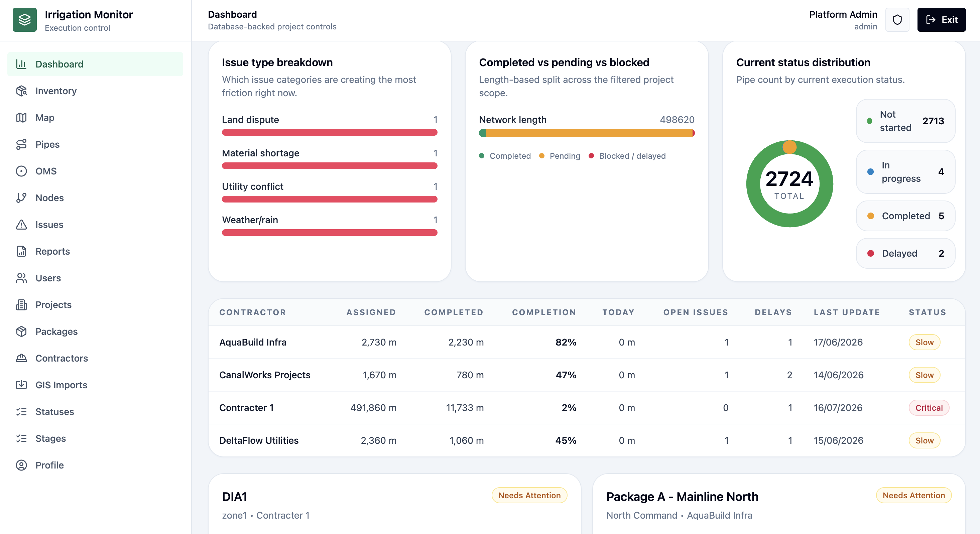Click the Users people icon
Image resolution: width=980 pixels, height=534 pixels.
21,278
